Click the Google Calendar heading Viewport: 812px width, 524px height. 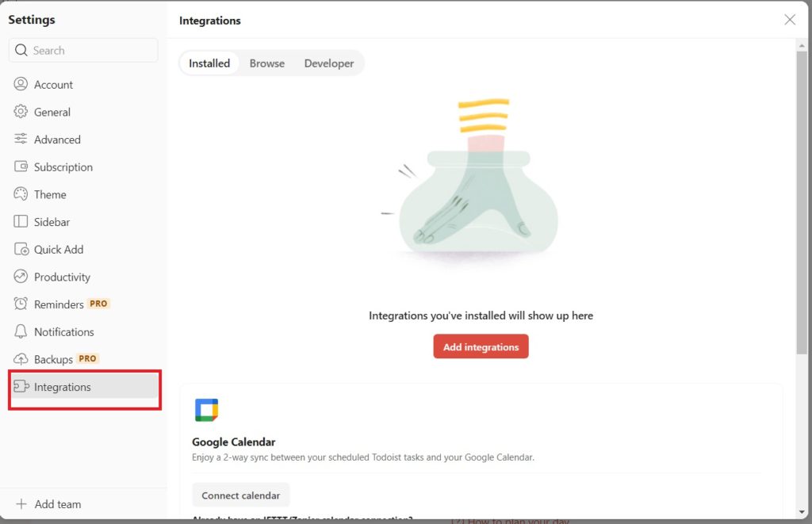pyautogui.click(x=234, y=442)
